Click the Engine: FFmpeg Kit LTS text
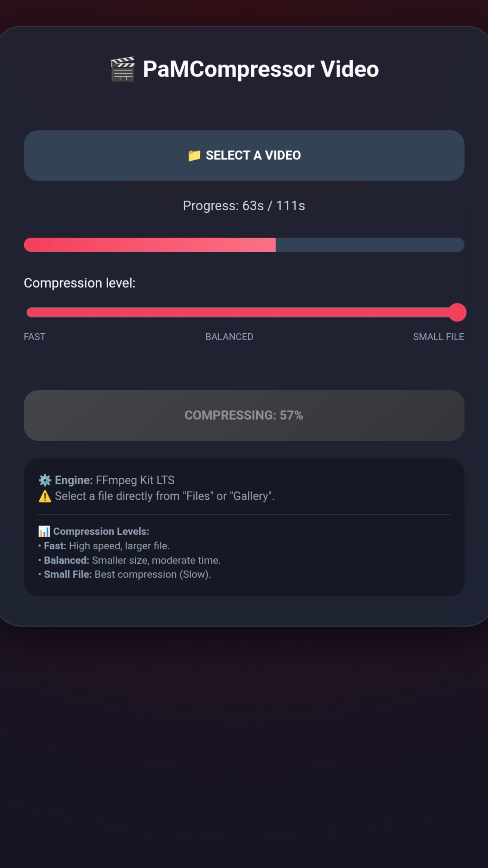Screen dimensions: 488x868 [114, 480]
